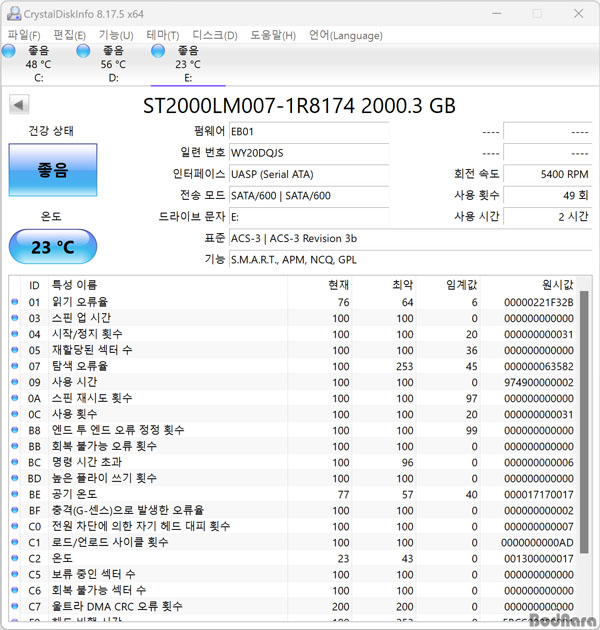Select attribute name 전원 차단에 의한 자기 헤드 대피 횟수
600x630 pixels.
coord(141,526)
